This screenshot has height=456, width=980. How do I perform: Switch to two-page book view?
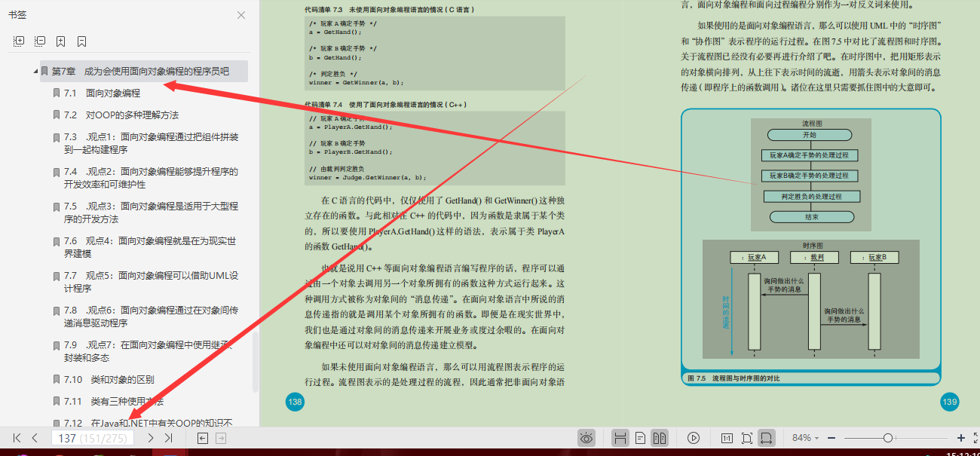click(660, 437)
